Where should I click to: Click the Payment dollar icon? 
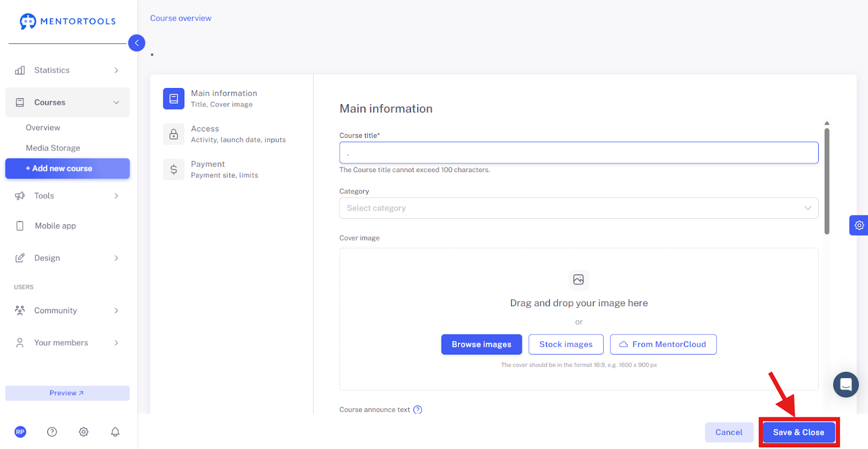[x=174, y=169]
